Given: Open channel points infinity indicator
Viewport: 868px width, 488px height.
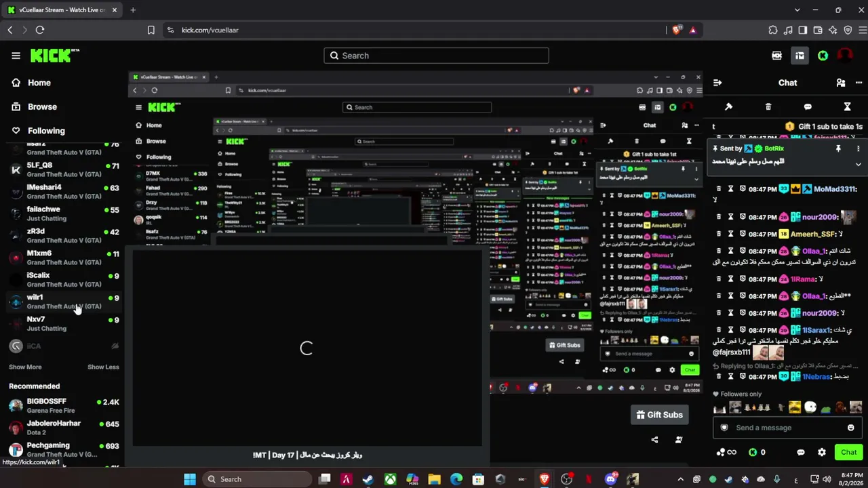Looking at the screenshot, I should [x=726, y=452].
